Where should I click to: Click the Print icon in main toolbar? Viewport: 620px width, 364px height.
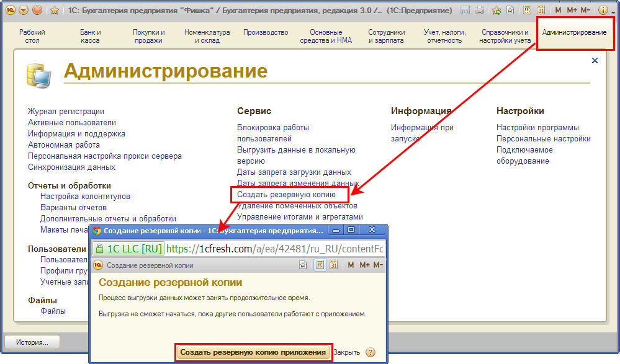pos(479,11)
